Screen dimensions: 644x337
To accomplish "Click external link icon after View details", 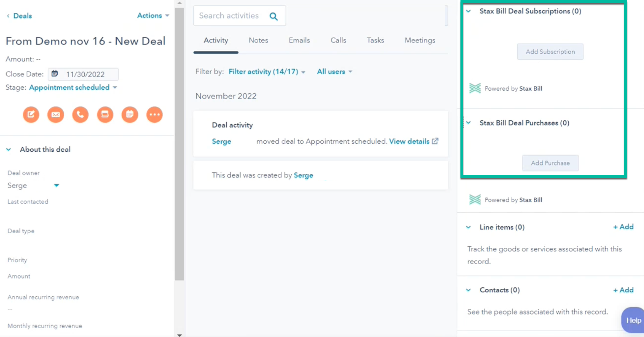I will pyautogui.click(x=435, y=141).
